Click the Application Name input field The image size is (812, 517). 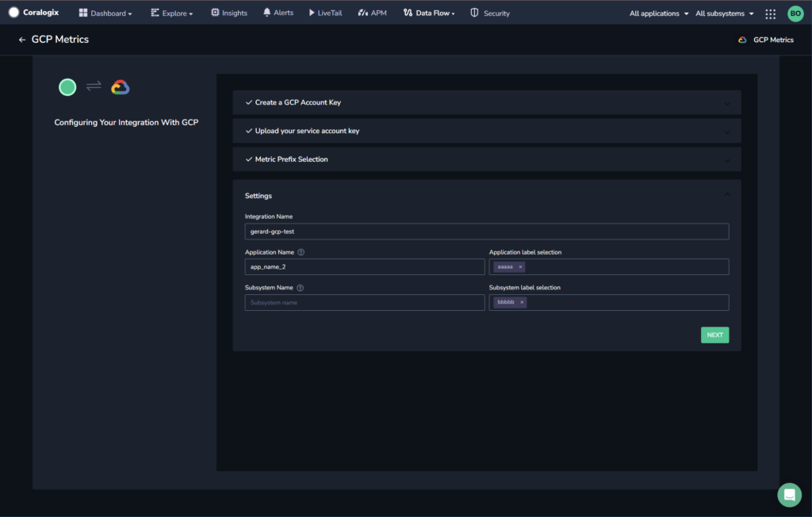tap(365, 266)
